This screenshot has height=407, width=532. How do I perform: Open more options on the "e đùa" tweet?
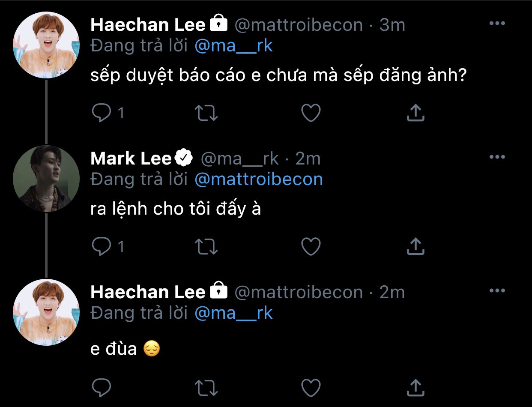(497, 290)
